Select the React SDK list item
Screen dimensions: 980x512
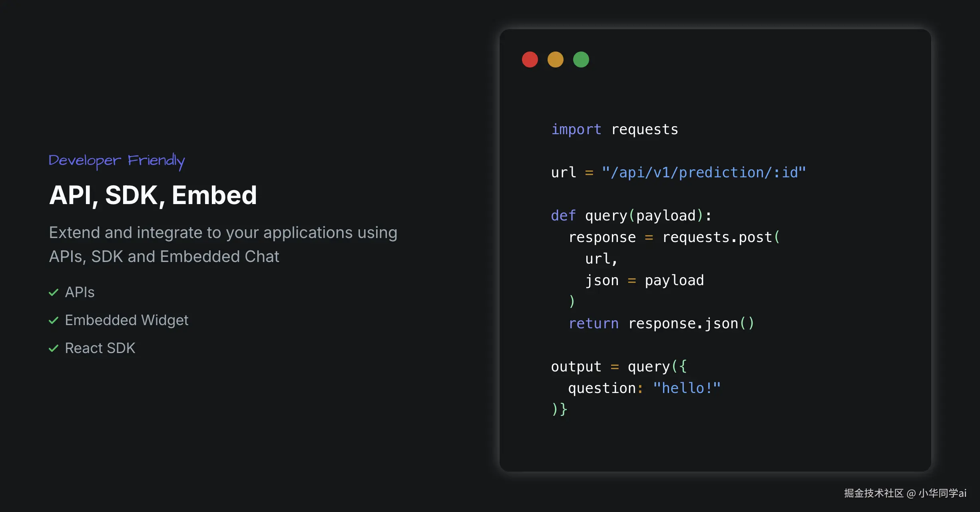pyautogui.click(x=100, y=348)
